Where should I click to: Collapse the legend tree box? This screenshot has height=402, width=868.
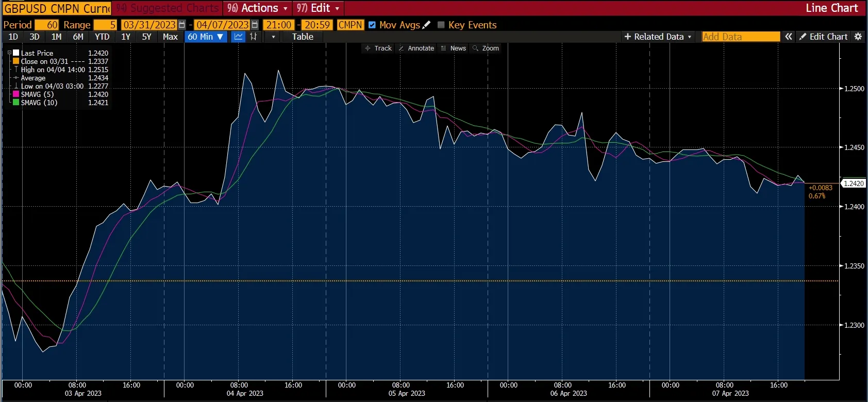(9, 53)
